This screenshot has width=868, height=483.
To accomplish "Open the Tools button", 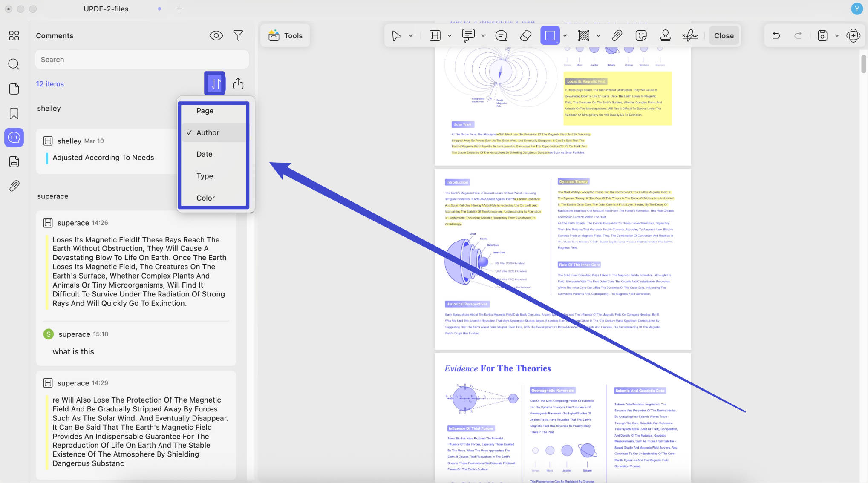I will pyautogui.click(x=285, y=36).
